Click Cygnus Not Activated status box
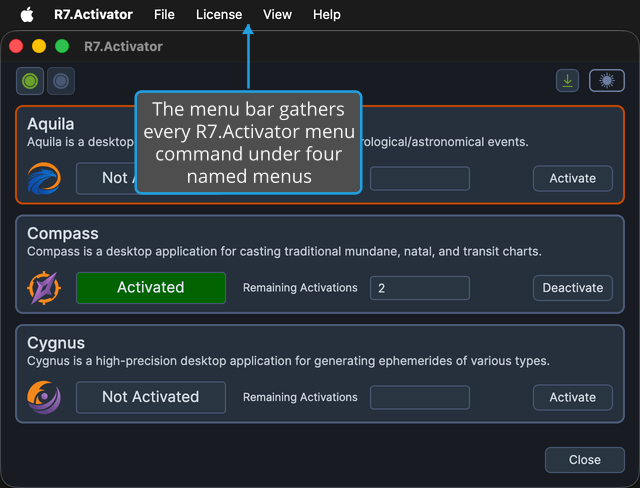The image size is (640, 488). pyautogui.click(x=151, y=397)
